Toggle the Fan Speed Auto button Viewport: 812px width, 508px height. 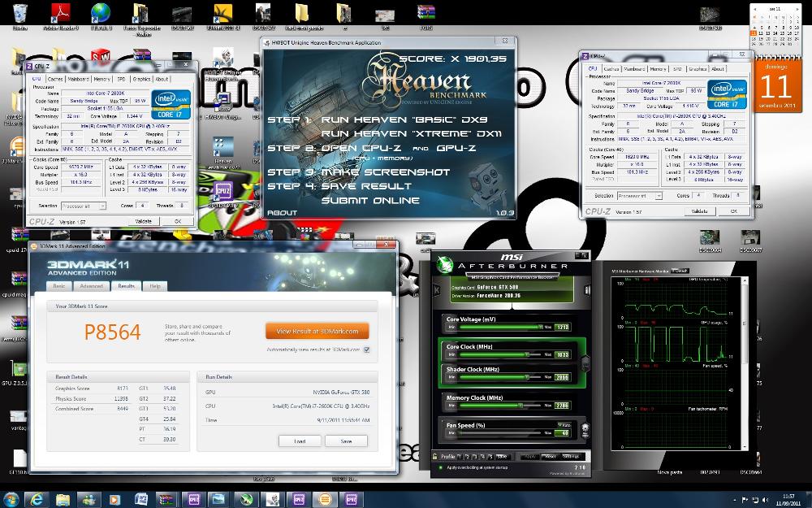pyautogui.click(x=564, y=425)
